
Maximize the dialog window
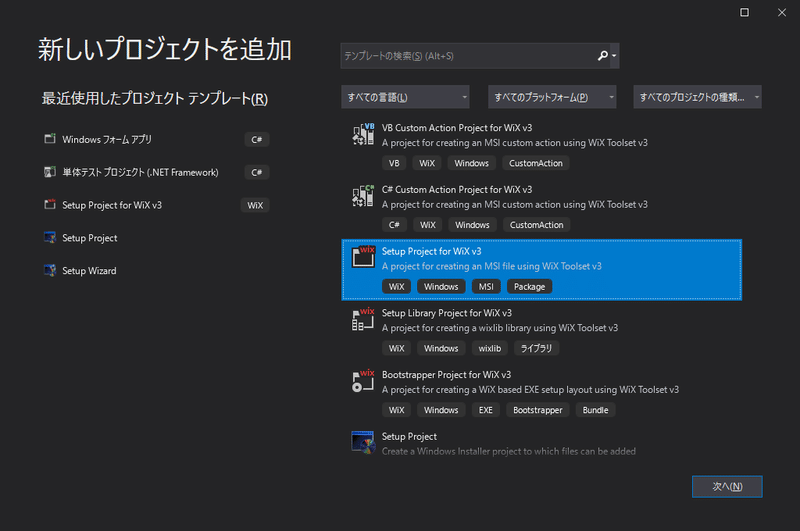pyautogui.click(x=744, y=12)
